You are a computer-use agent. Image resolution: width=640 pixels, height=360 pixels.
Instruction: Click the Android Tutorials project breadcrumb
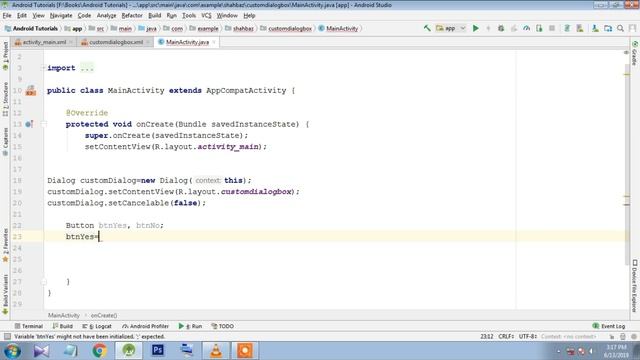(31, 29)
